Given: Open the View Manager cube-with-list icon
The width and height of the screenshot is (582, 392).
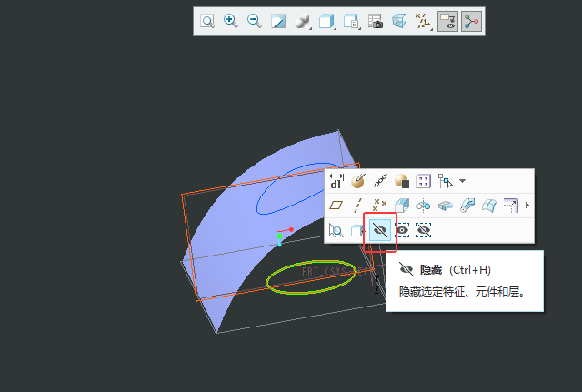Looking at the screenshot, I should 351,21.
